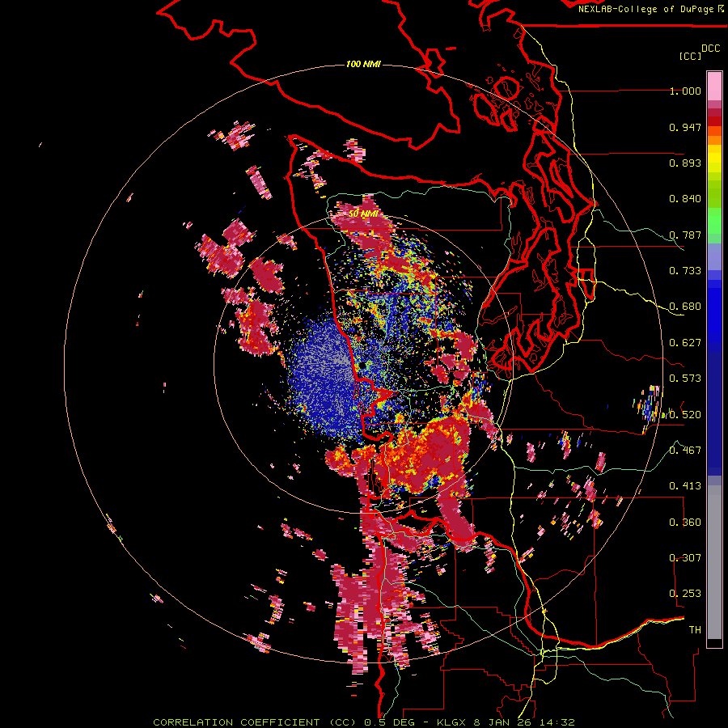The image size is (728, 728).
Task: Click the KLGX radar site identifier
Action: pyautogui.click(x=453, y=722)
